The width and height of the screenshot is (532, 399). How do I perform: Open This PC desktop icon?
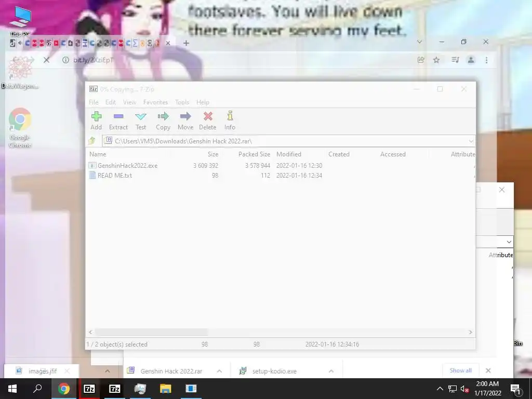coord(20,21)
